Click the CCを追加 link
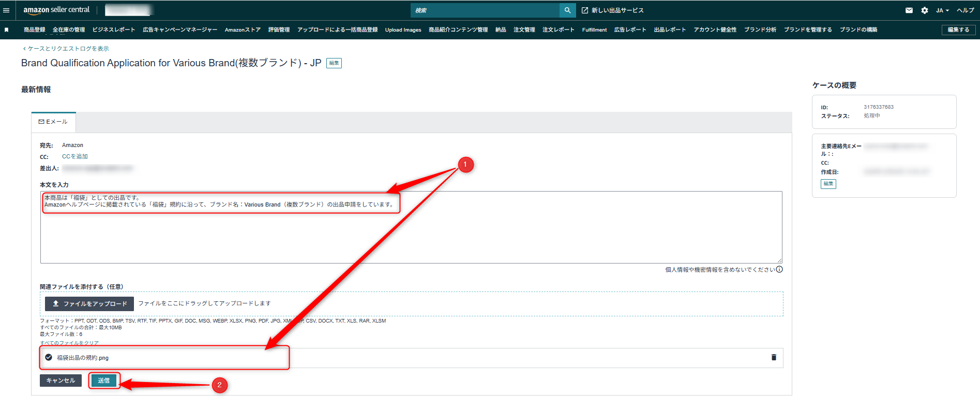 point(75,156)
